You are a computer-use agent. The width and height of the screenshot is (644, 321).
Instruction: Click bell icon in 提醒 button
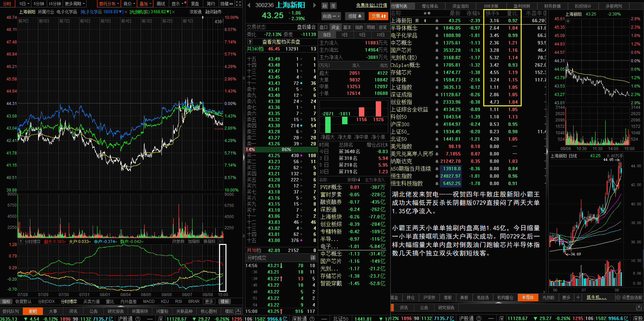point(360,16)
